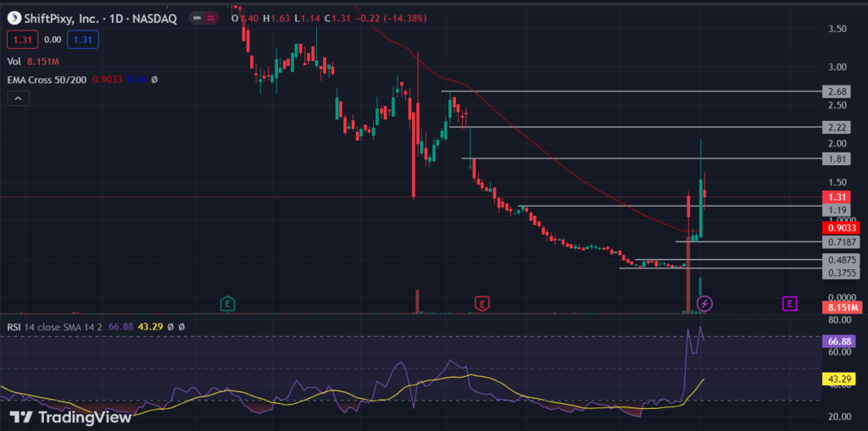The image size is (868, 431).
Task: Click the blue 8.04 value in EMA legend
Action: coord(137,80)
